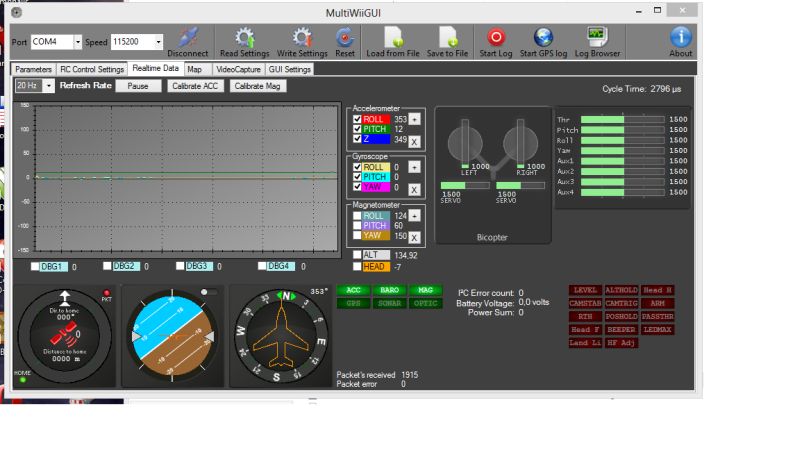Screen dimensions: 800x450
Task: Click the LEVEL mode indicator
Action: point(585,290)
